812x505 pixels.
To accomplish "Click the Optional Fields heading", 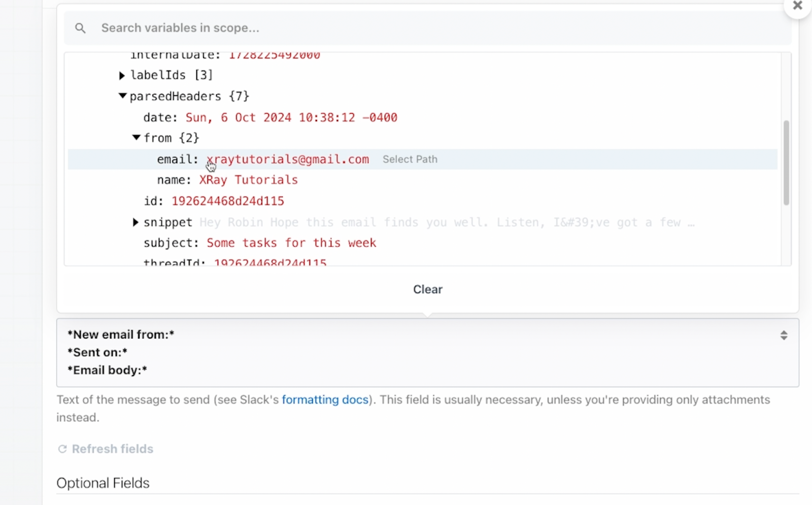I will point(103,483).
